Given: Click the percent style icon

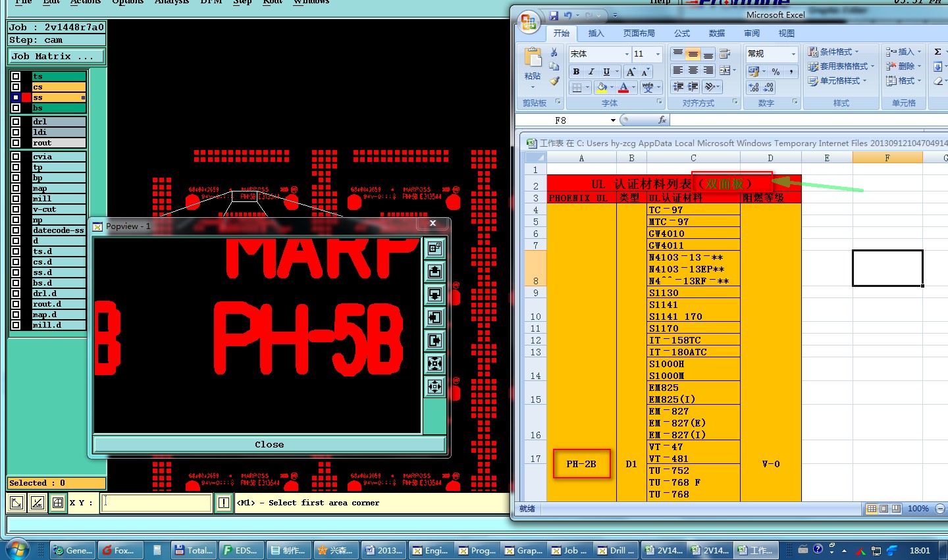Looking at the screenshot, I should point(776,72).
